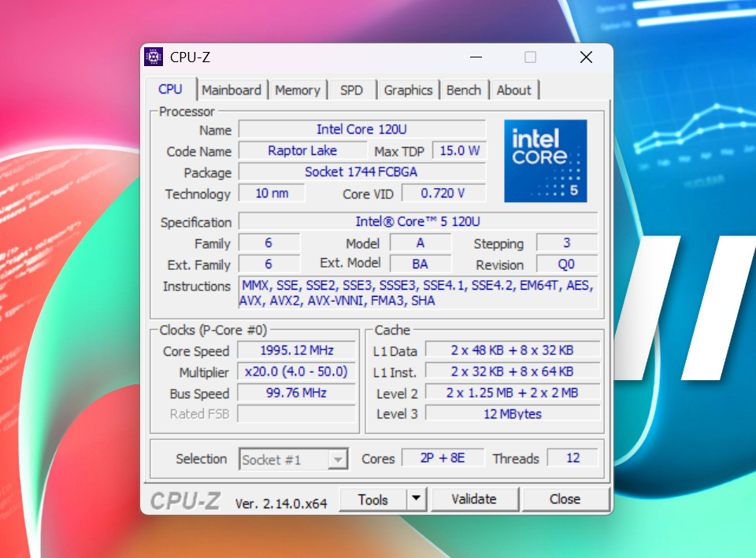Image resolution: width=756 pixels, height=558 pixels.
Task: Click the empty Rated FSB field
Action: tap(297, 414)
